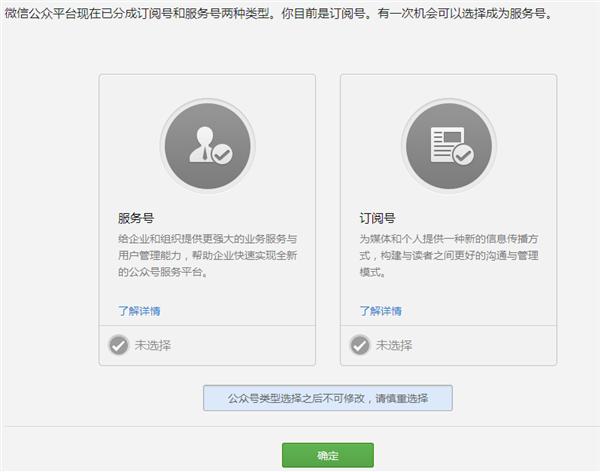Click the 服务号 person icon
The width and height of the screenshot is (600, 472).
click(208, 145)
